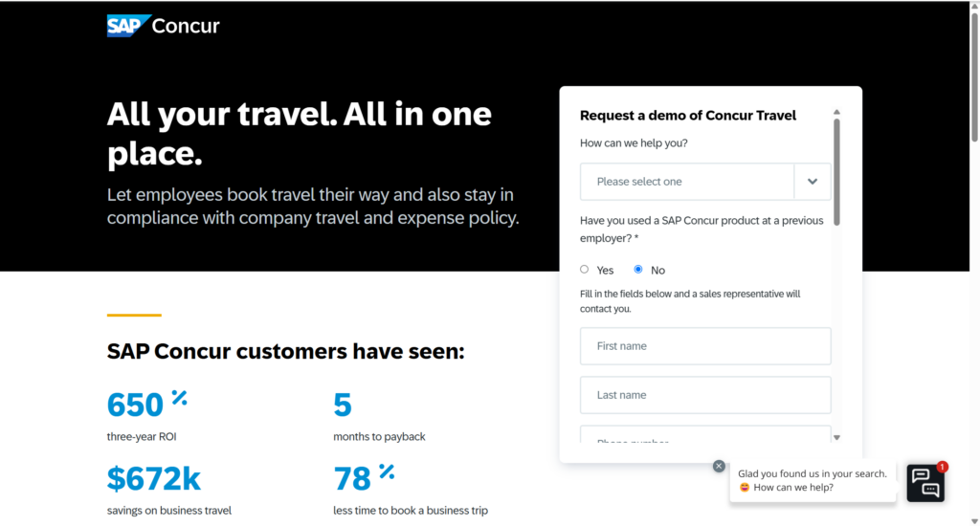Open the chat widget icon
Viewport: 980px width, 526px height.
[x=925, y=482]
